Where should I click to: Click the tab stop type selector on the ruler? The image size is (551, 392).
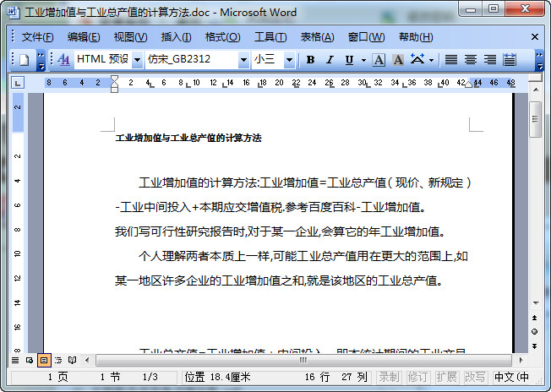(18, 83)
